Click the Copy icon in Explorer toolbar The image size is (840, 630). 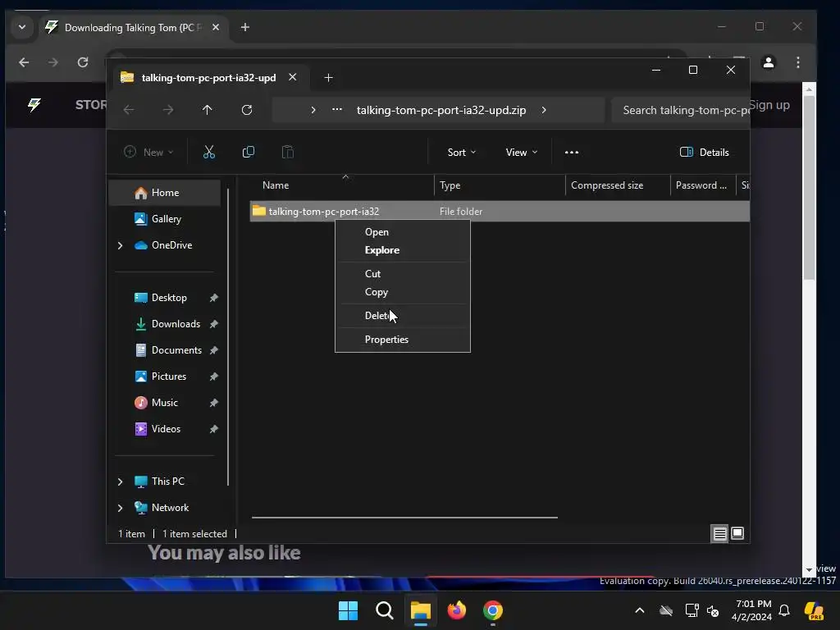coord(248,152)
